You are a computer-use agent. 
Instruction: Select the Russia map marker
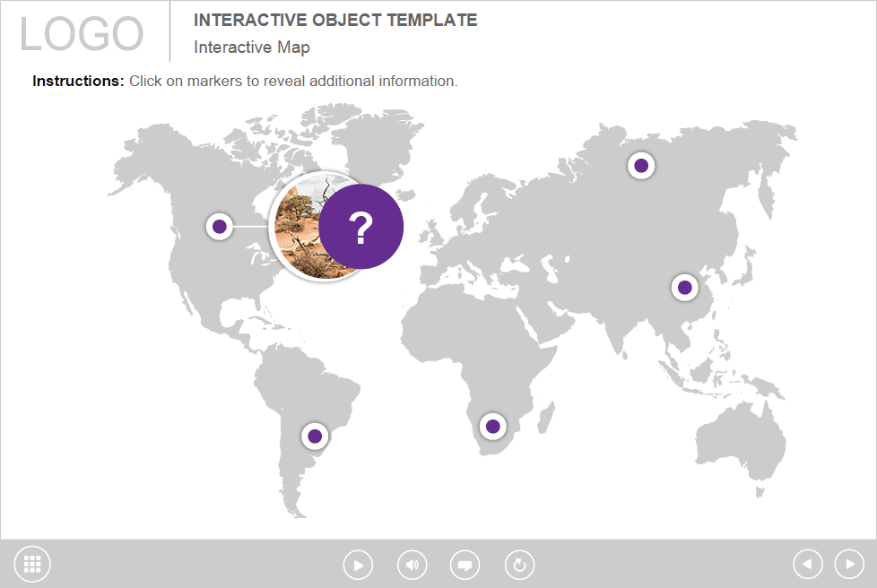[641, 165]
